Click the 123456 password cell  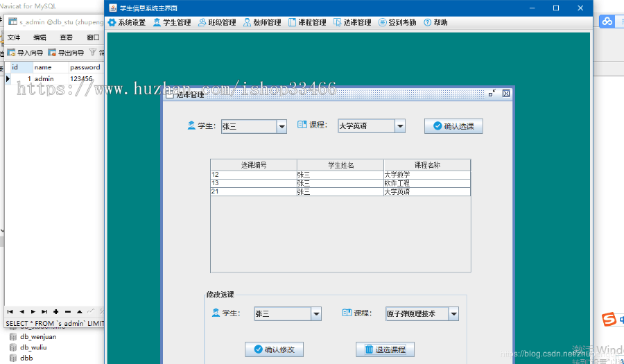tap(87, 79)
